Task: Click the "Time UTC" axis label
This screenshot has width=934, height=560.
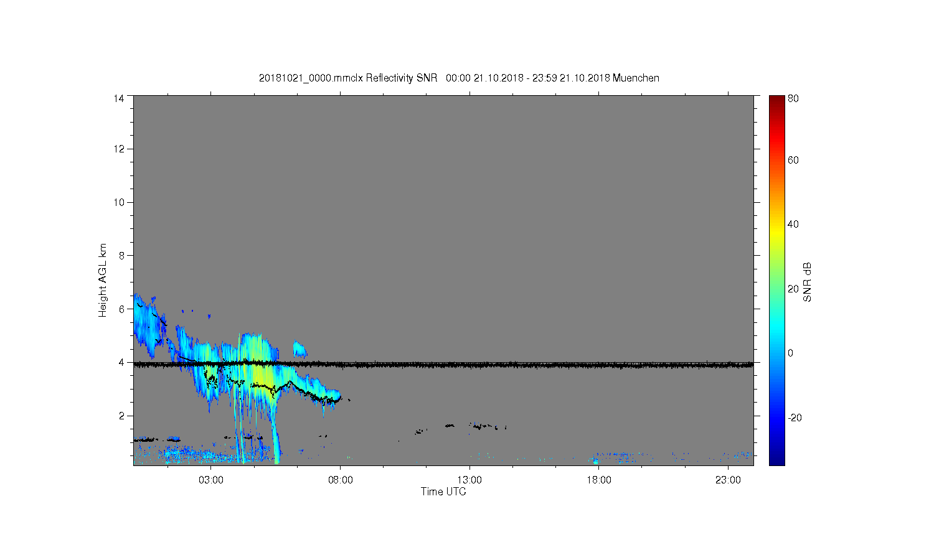Action: (x=443, y=492)
